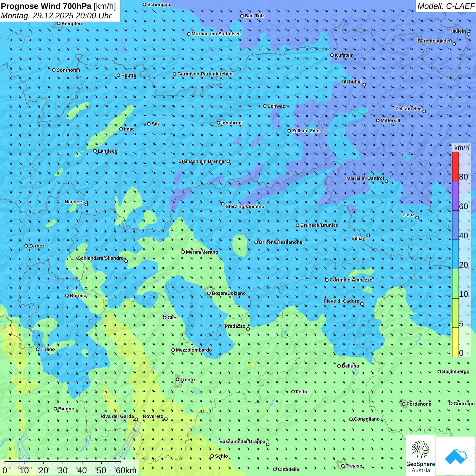The image size is (476, 476).
Task: Click the Schlanders/Silandro label
Action: 101,258
